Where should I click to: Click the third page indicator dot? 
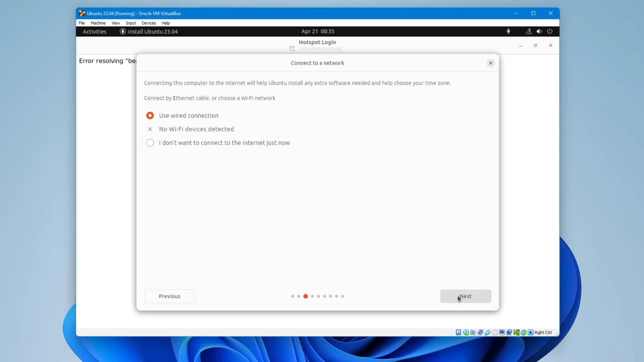tap(305, 296)
